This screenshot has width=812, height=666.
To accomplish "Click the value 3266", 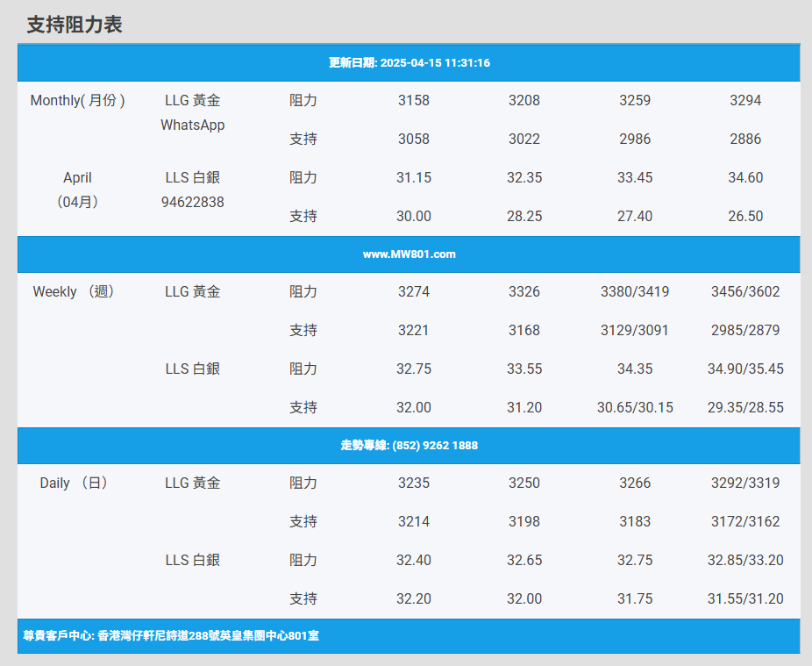I will 635,483.
